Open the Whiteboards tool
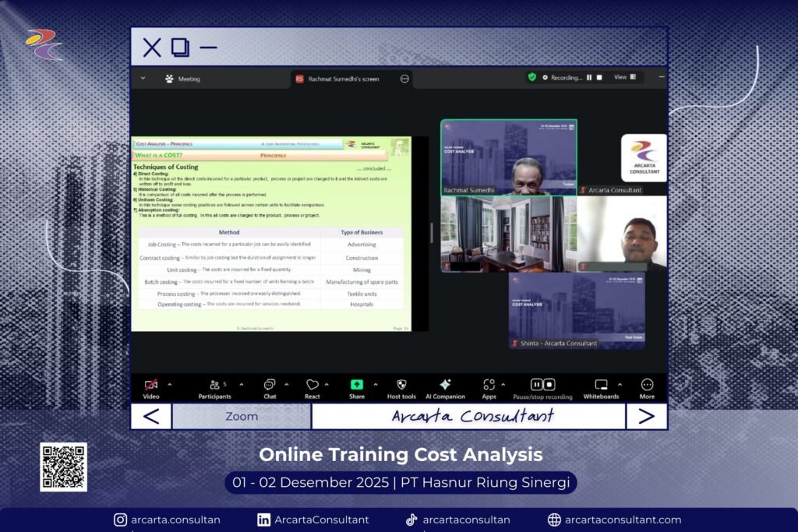The image size is (798, 532). 601,385
